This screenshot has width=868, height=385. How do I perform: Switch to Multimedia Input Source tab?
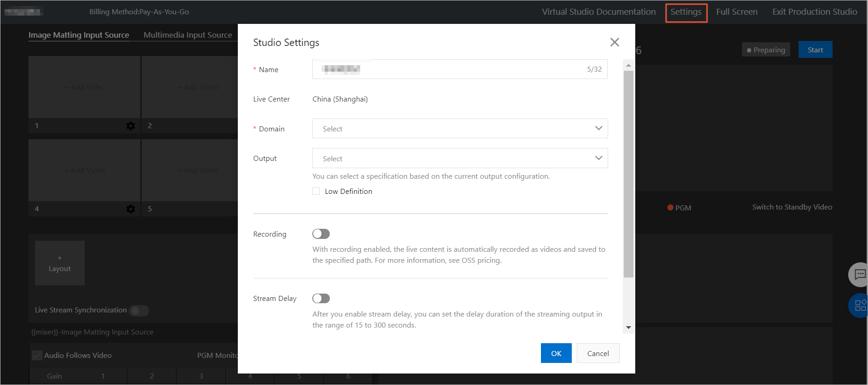188,35
